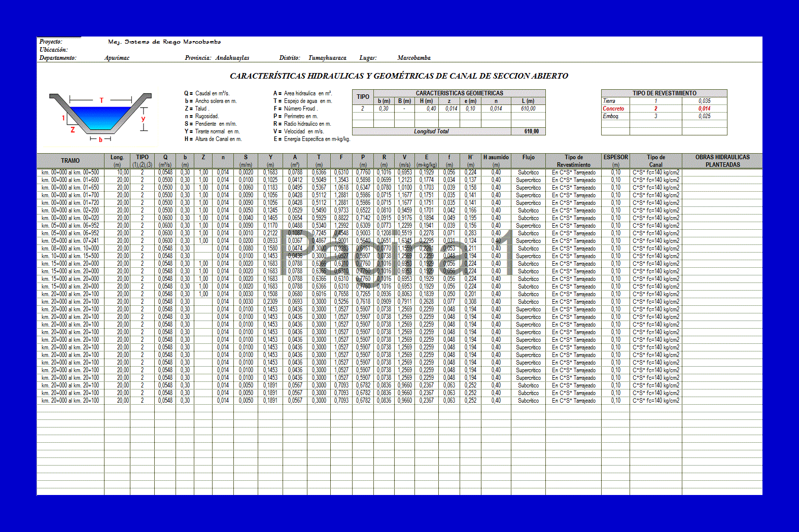Click the S (m/m) column header
This screenshot has width=799, height=532.
tap(246, 161)
